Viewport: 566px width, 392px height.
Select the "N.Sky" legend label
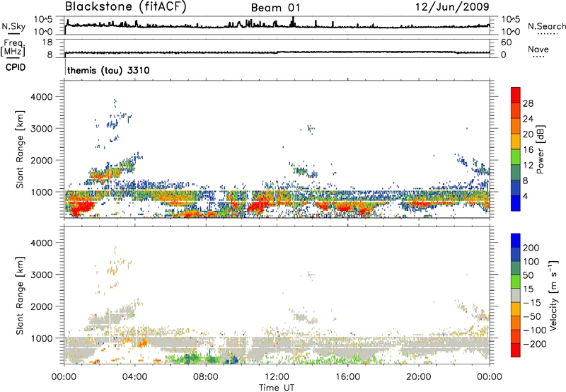coord(13,26)
